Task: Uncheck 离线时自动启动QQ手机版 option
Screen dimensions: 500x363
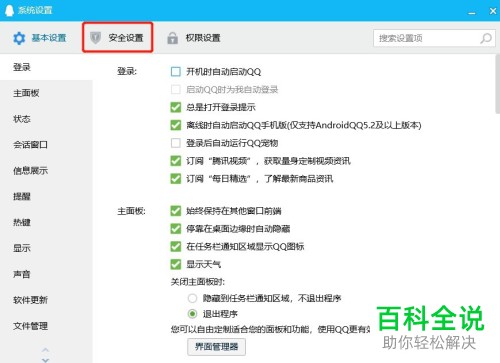Action: 176,125
